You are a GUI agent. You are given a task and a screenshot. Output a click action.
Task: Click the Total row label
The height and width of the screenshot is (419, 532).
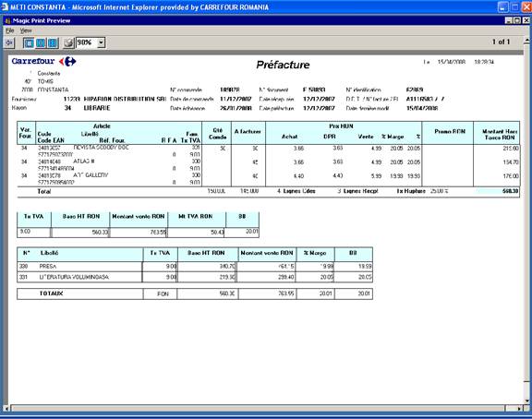coord(44,192)
